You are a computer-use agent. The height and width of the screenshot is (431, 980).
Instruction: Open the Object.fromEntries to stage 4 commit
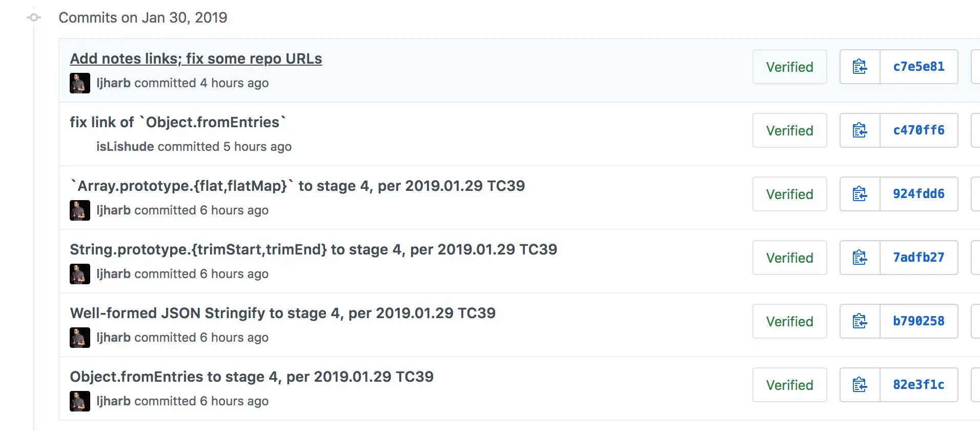point(252,377)
